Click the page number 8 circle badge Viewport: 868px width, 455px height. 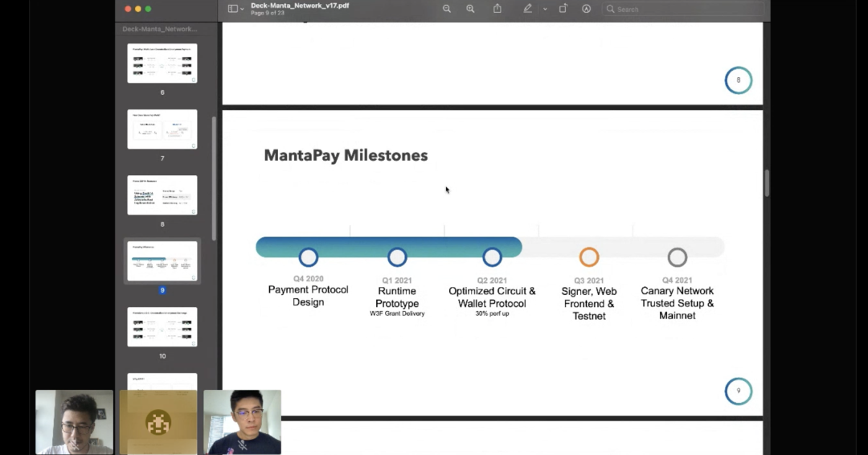pyautogui.click(x=739, y=80)
